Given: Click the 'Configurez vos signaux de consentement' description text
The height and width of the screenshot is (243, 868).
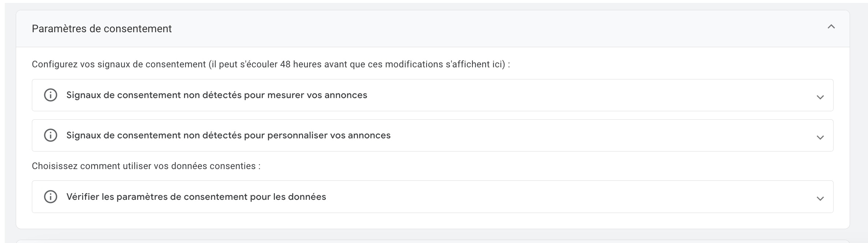Looking at the screenshot, I should pyautogui.click(x=271, y=64).
